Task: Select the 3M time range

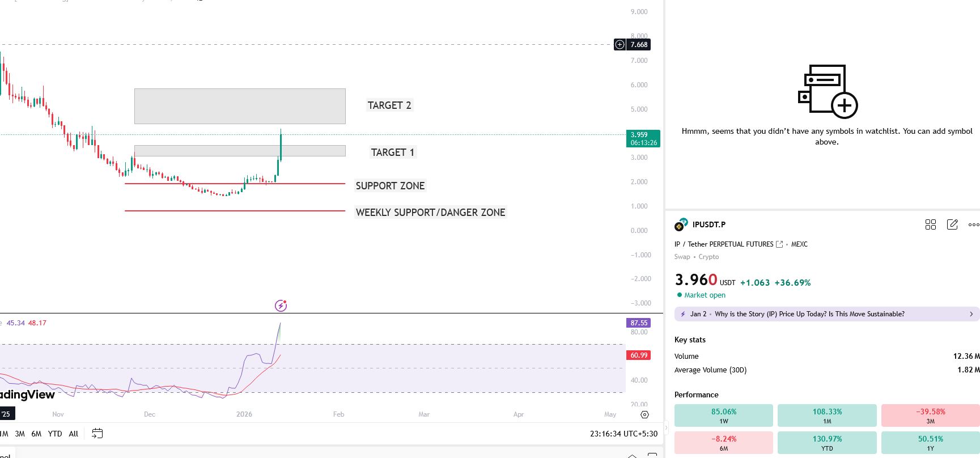Action: pyautogui.click(x=20, y=434)
